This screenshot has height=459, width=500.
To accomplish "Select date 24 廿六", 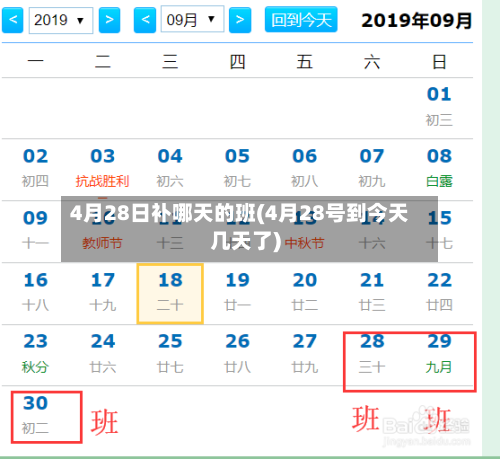I will (x=103, y=355).
